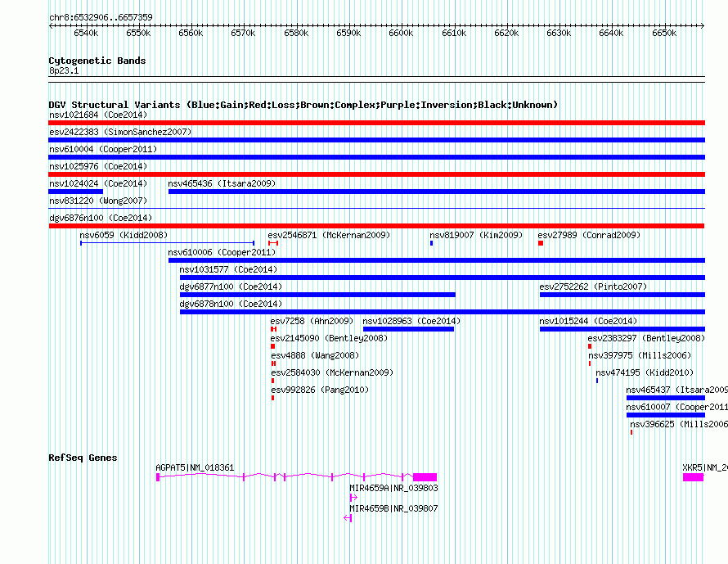Select the esv2422383 (SimonSanchez2007) label
The height and width of the screenshot is (564, 728).
coord(120,132)
